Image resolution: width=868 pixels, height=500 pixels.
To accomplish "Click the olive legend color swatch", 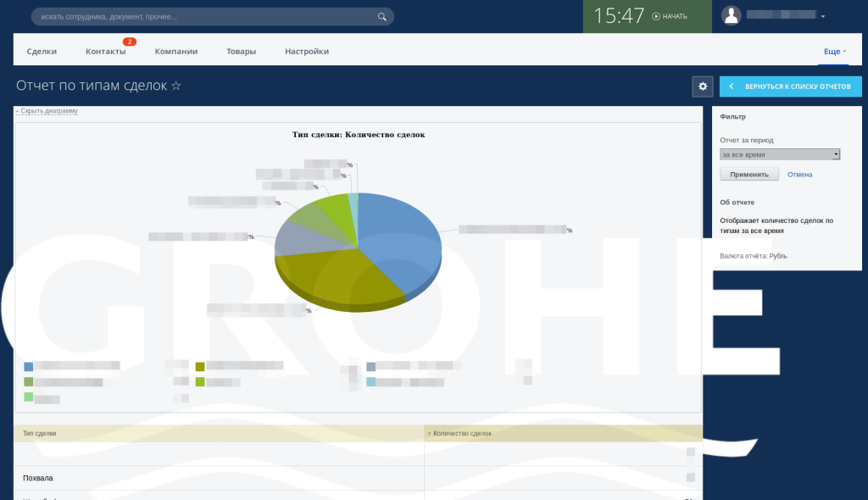I will (x=200, y=367).
